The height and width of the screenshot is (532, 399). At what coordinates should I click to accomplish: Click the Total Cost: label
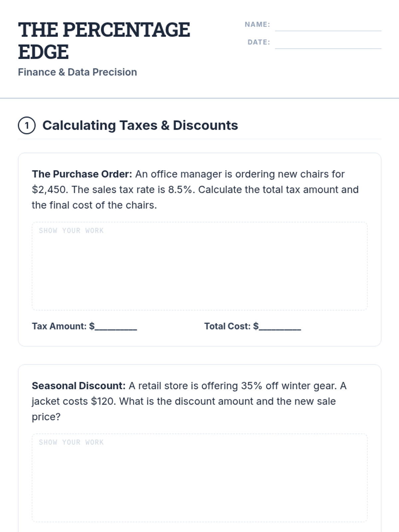[x=227, y=326]
